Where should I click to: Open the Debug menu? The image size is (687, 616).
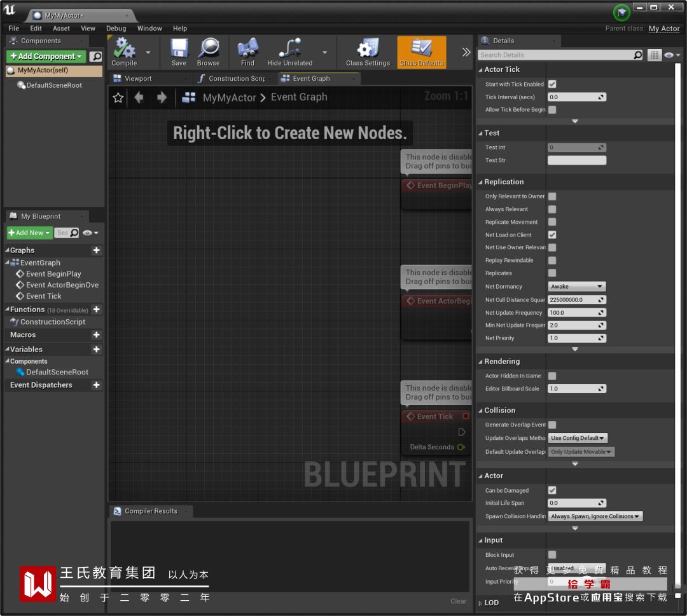pos(116,29)
